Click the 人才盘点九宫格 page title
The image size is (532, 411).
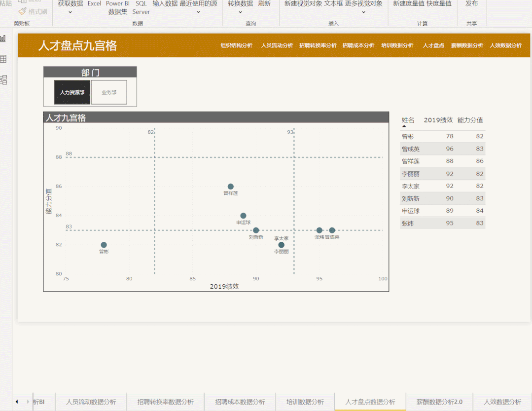click(x=78, y=45)
